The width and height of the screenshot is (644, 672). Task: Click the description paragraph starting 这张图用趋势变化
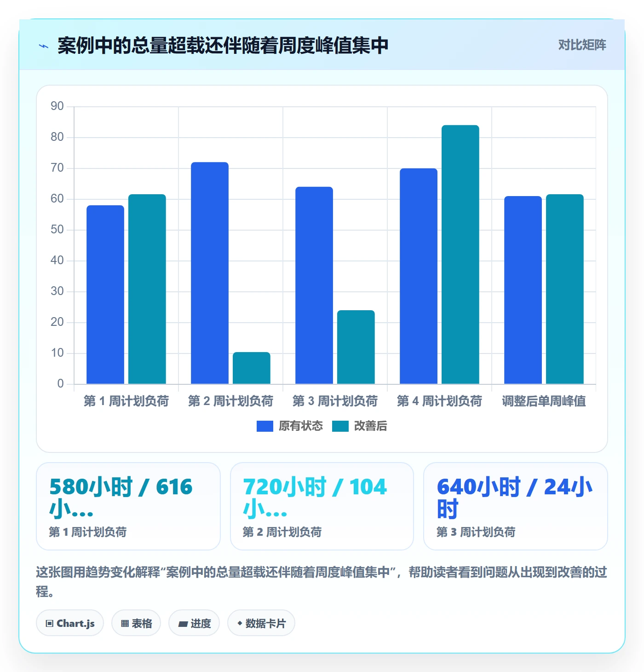[x=322, y=582]
